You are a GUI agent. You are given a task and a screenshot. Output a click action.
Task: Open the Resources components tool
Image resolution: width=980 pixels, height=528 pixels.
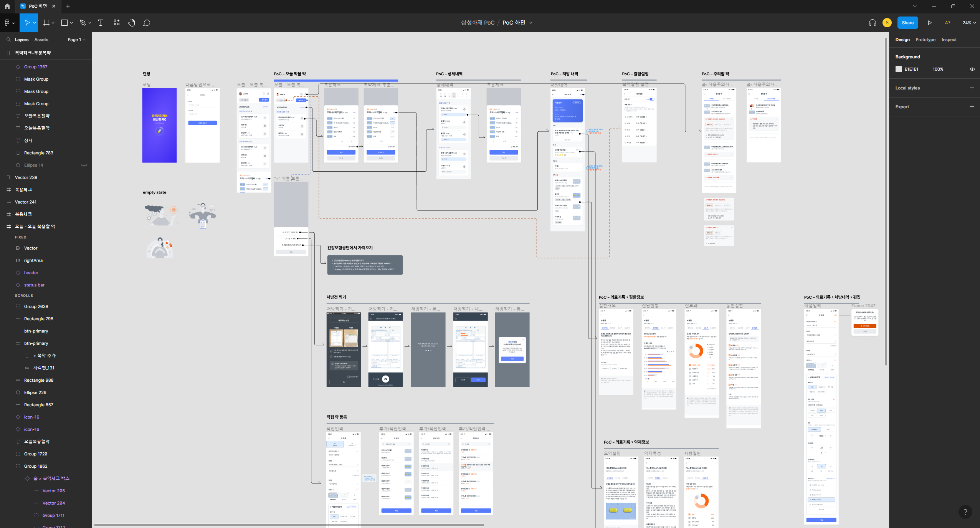[117, 23]
